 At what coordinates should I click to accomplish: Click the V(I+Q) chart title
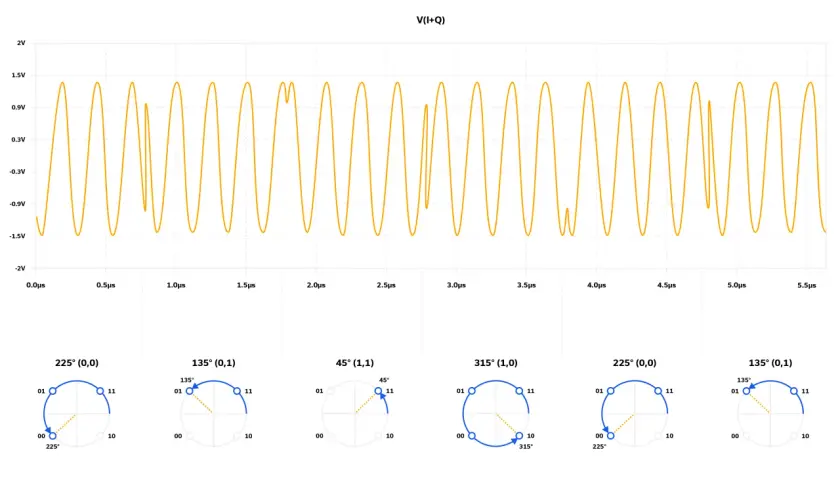pos(431,20)
